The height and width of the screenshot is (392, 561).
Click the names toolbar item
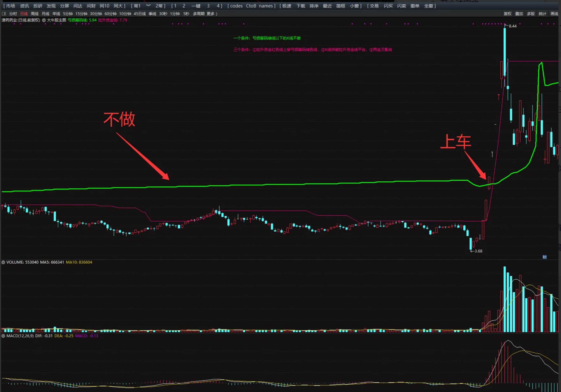pos(266,6)
